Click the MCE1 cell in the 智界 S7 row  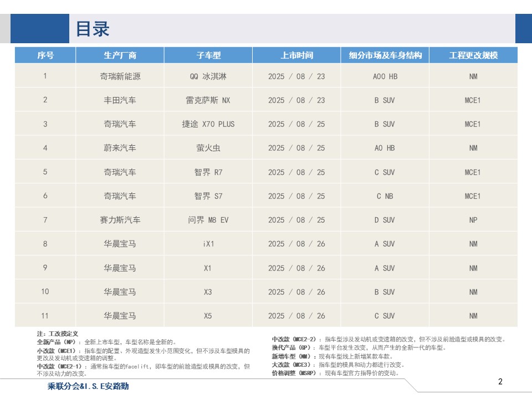click(x=473, y=196)
